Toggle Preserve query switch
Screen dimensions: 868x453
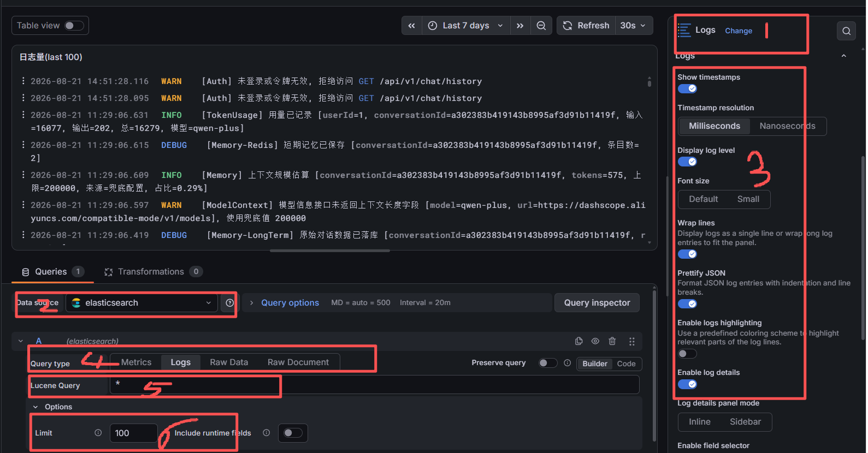(548, 363)
